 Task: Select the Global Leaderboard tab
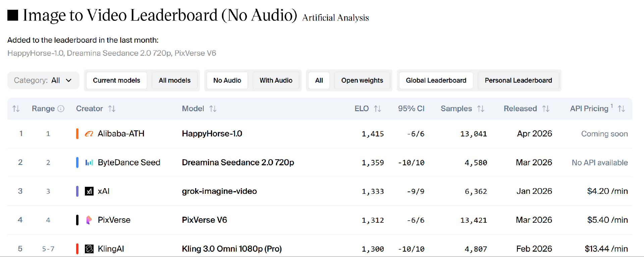coord(436,80)
